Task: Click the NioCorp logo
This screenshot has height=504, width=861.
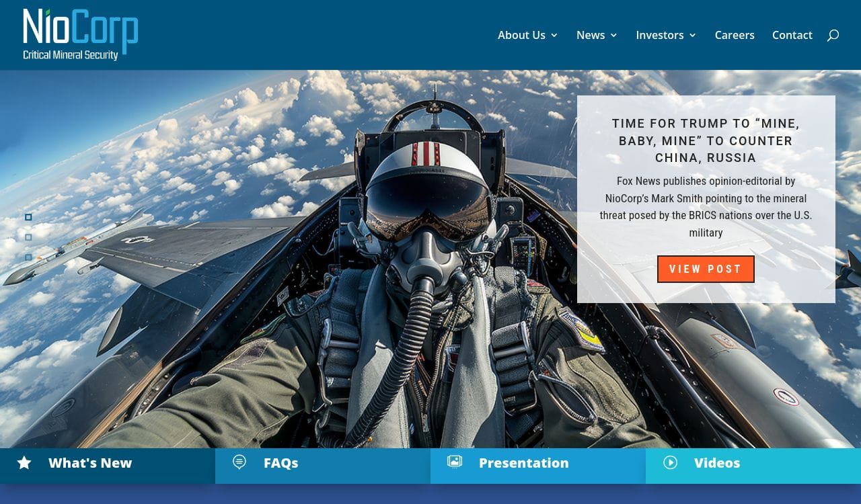Action: [80, 34]
